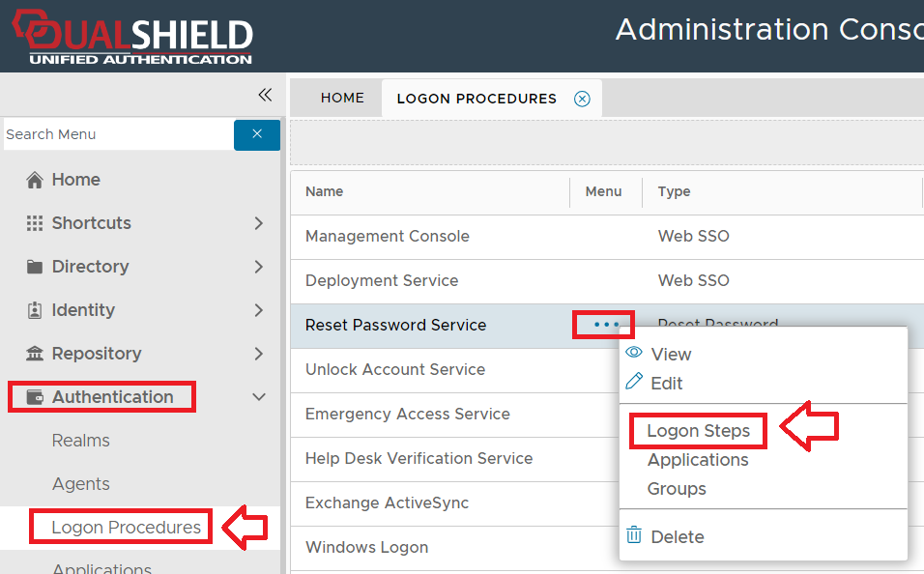924x574 pixels.
Task: Expand the Shortcuts menu chevron
Action: (258, 223)
